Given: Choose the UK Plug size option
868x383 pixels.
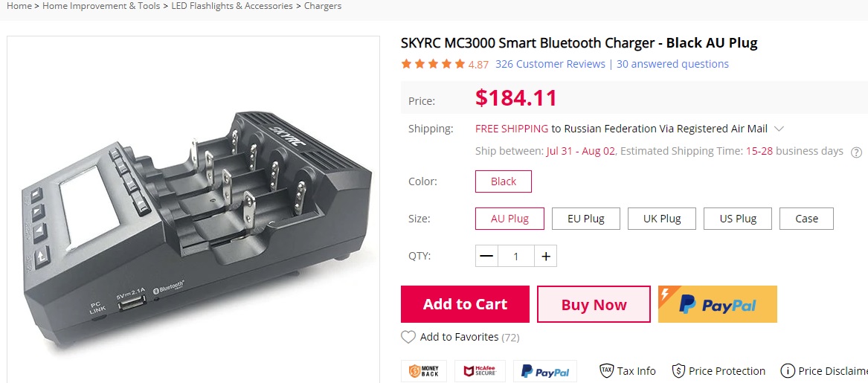Looking at the screenshot, I should coord(661,219).
